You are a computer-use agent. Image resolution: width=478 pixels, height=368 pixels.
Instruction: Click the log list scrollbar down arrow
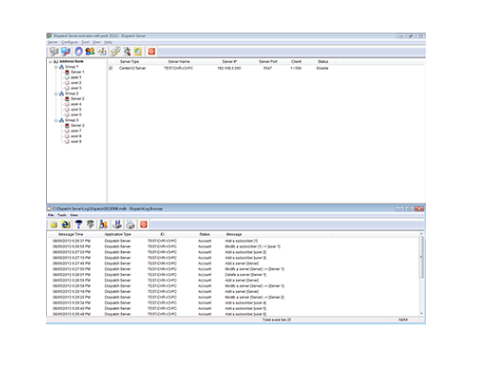[421, 313]
